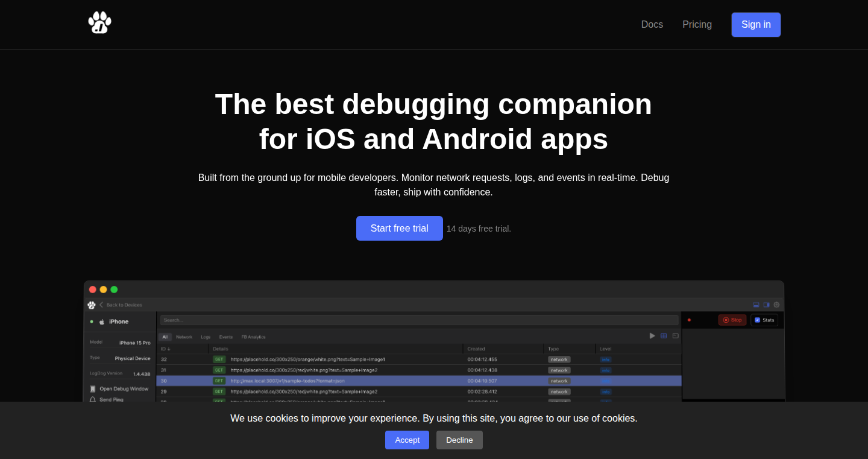Click the Send Ping bell icon

[93, 399]
